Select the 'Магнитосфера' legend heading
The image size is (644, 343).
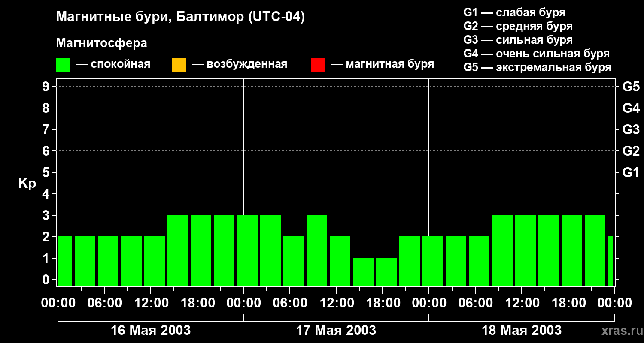click(101, 43)
